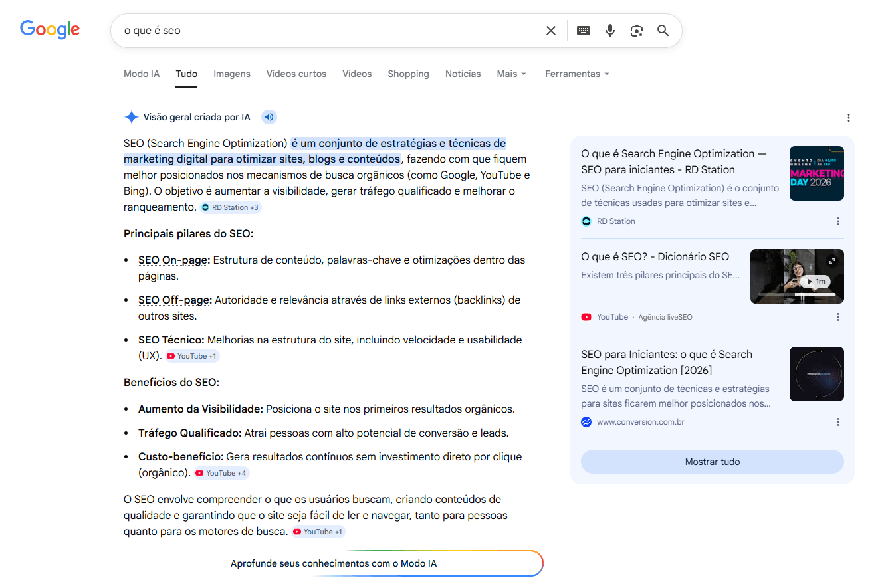
Task: Open the Imagens tab
Action: [232, 74]
